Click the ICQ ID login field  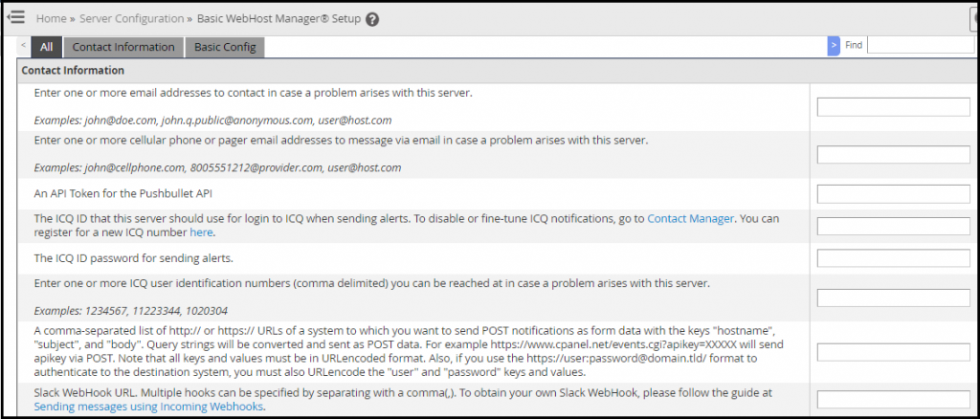[894, 226]
